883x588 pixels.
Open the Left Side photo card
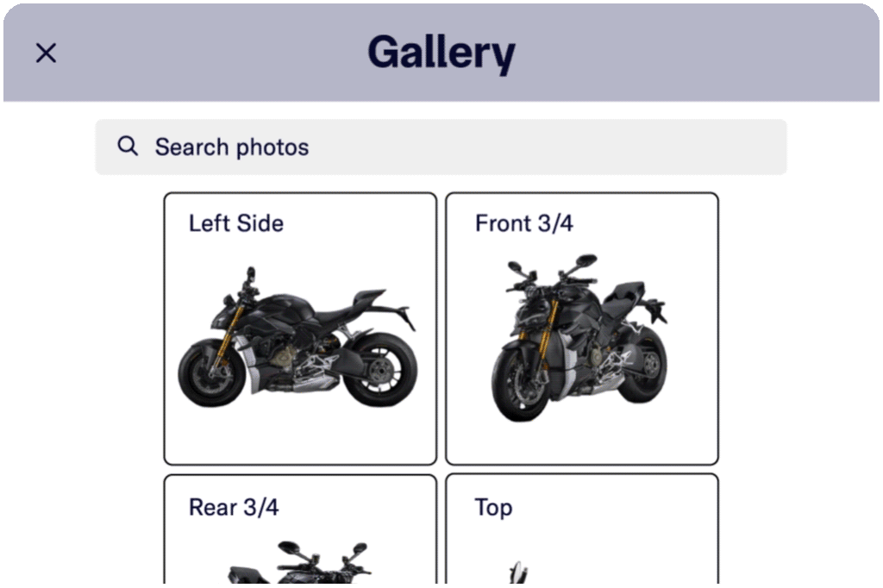(x=300, y=329)
